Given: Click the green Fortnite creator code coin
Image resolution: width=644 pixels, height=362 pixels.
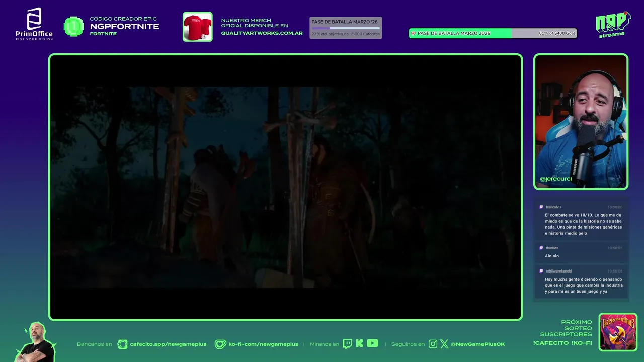Looking at the screenshot, I should [x=73, y=27].
